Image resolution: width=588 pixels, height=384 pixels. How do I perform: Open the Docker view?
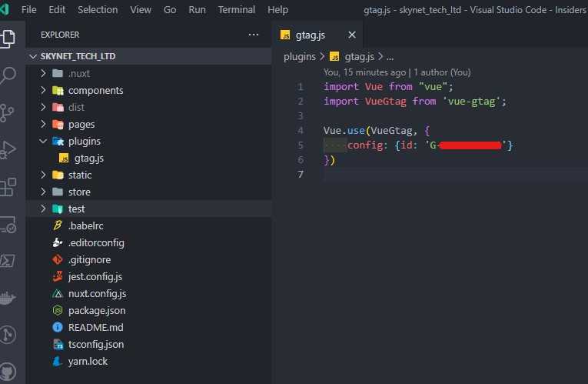[8, 298]
